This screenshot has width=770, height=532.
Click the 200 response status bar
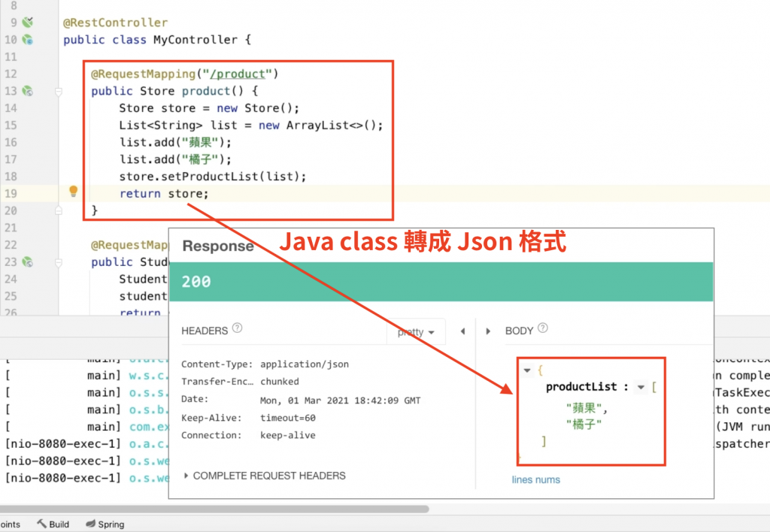point(441,282)
